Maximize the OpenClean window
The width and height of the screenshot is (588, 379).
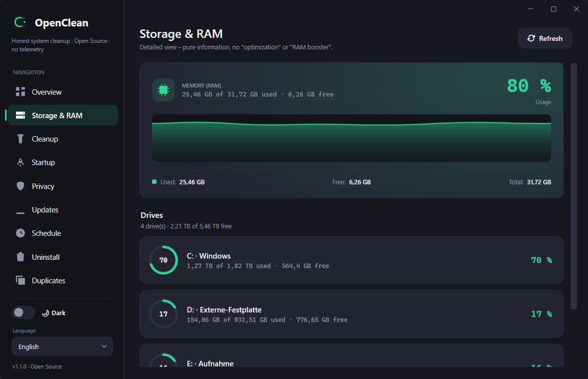pos(554,9)
